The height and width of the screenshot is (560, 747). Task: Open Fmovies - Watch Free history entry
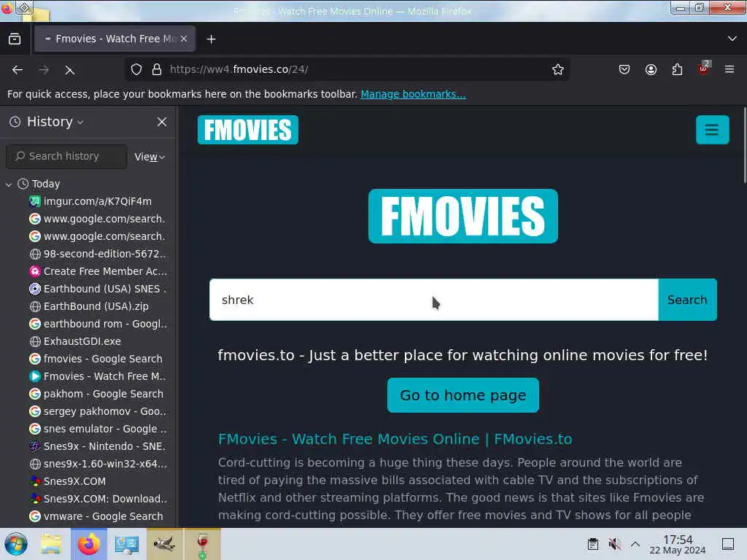tap(97, 376)
